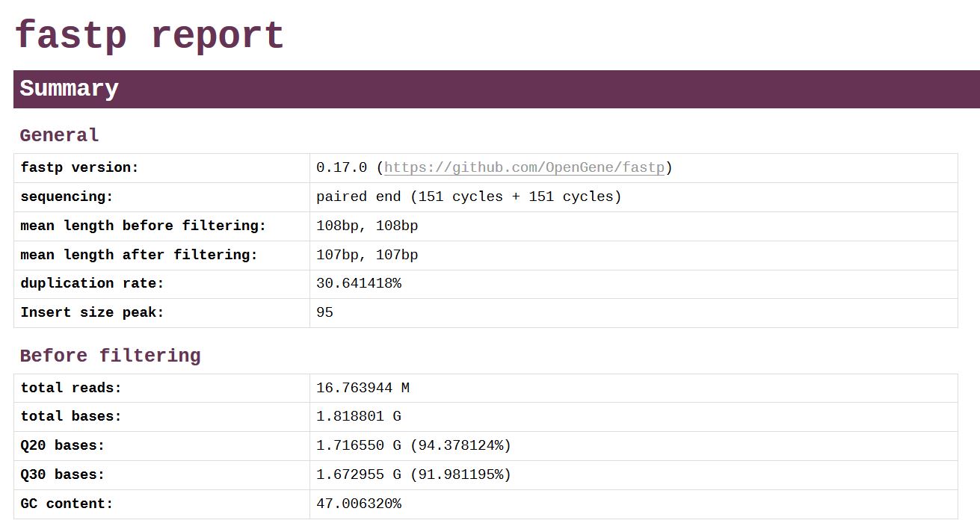The width and height of the screenshot is (980, 526).
Task: Click 'paired end (151 cycles + 151 cycles)' value
Action: click(x=469, y=197)
